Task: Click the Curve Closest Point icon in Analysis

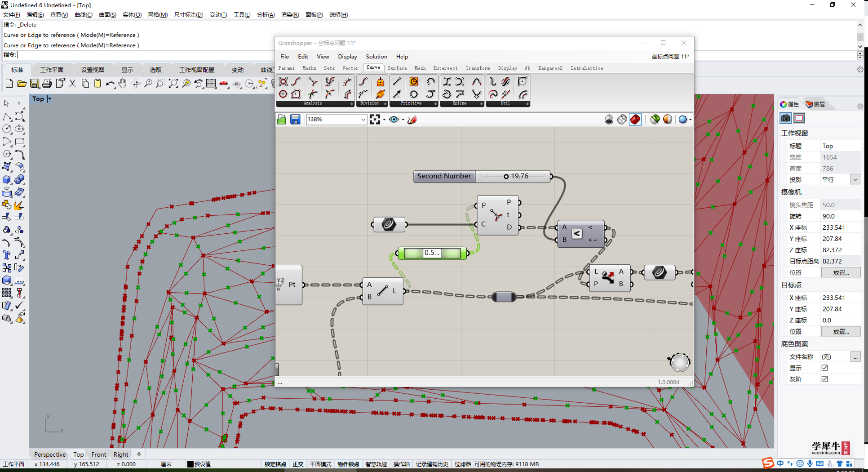Action: (313, 81)
